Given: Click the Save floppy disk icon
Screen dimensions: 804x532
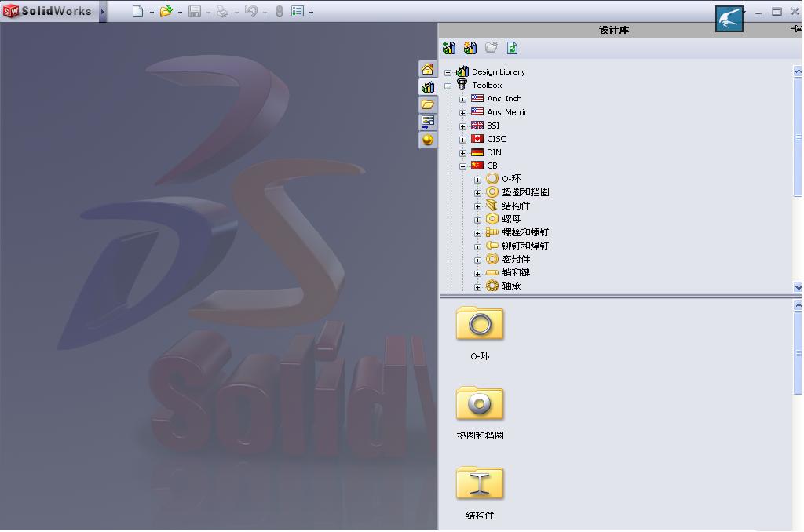Looking at the screenshot, I should (x=195, y=11).
